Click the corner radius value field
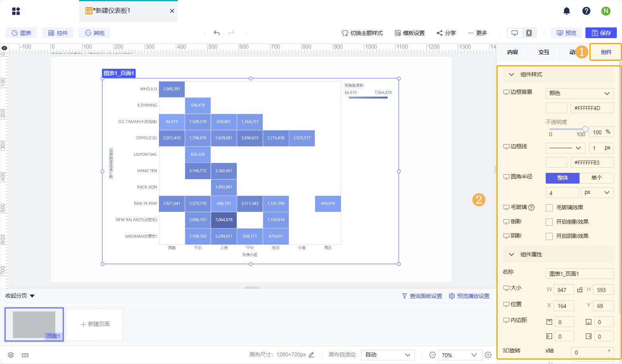 pyautogui.click(x=562, y=193)
